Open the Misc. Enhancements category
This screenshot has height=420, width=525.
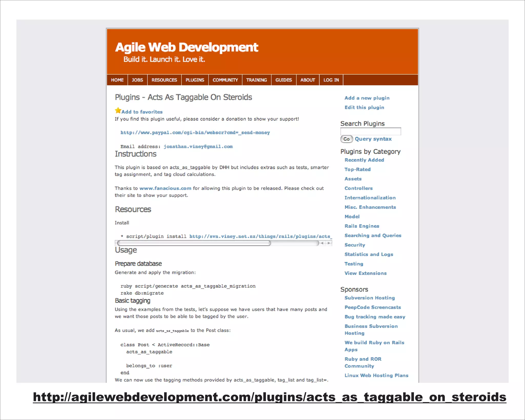(370, 207)
